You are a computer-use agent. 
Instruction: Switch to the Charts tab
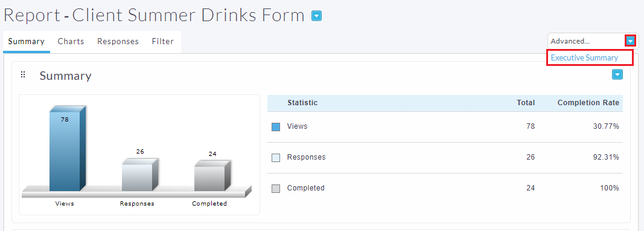[71, 41]
